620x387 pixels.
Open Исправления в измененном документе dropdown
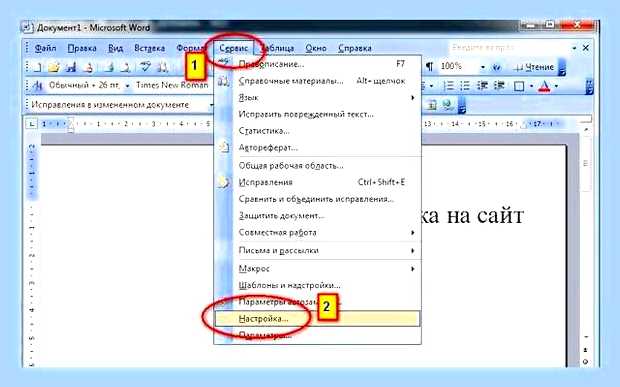(x=212, y=105)
